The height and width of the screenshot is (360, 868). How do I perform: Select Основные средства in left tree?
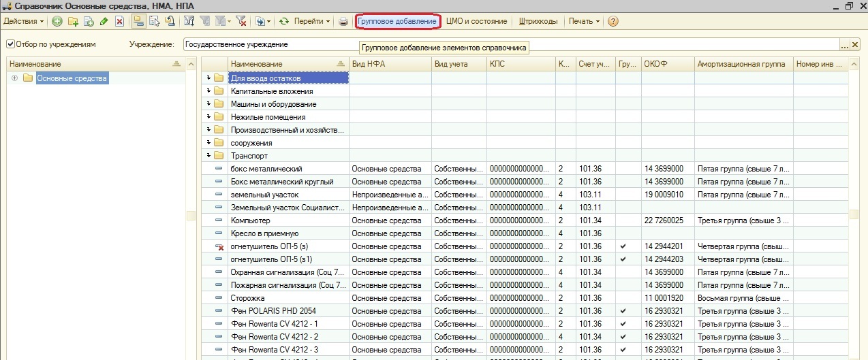tap(72, 78)
